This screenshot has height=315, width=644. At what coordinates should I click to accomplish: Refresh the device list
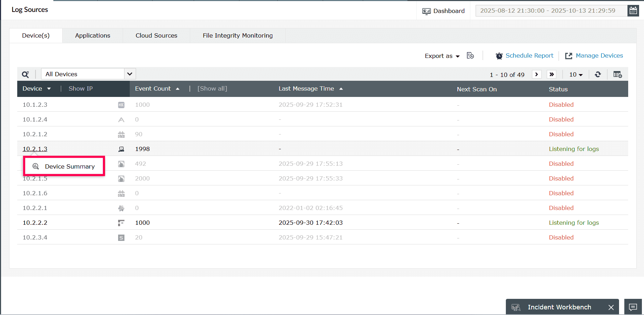click(598, 74)
